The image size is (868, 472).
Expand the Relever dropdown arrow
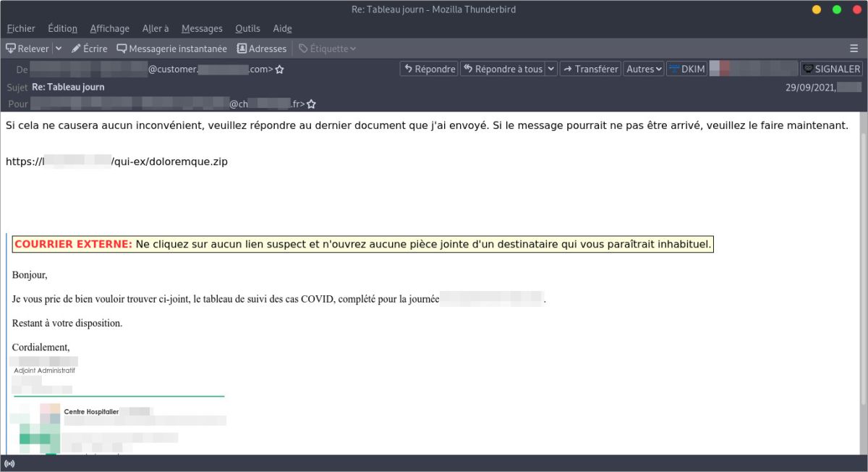click(59, 49)
